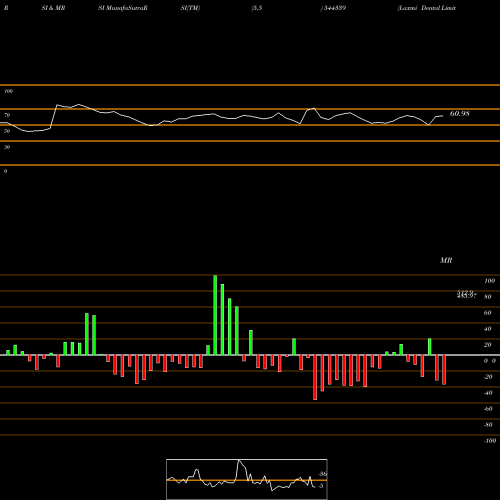Click the RSI axis label 70
The width and height of the screenshot is (500, 500).
[x=7, y=115]
